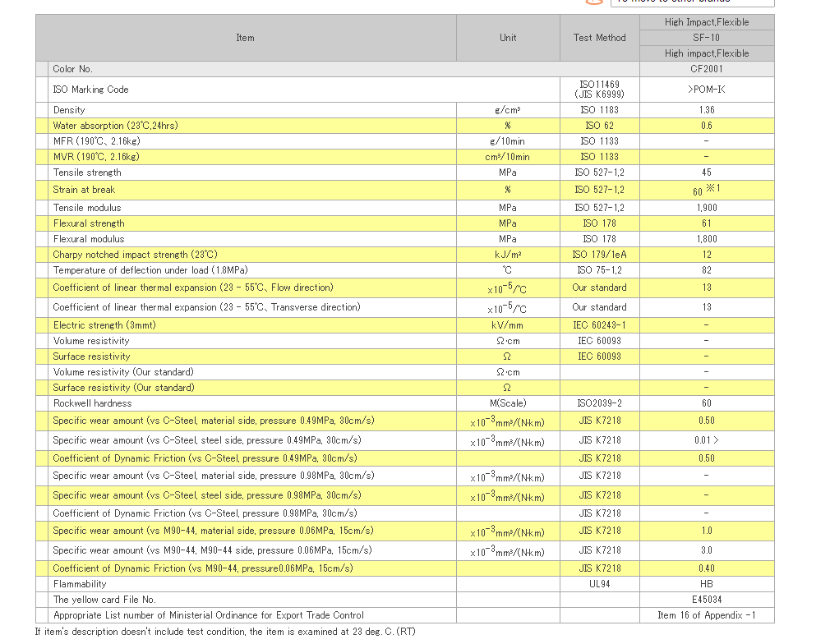Click the "Surface resistivity (Our standard)" row label

tap(123, 388)
